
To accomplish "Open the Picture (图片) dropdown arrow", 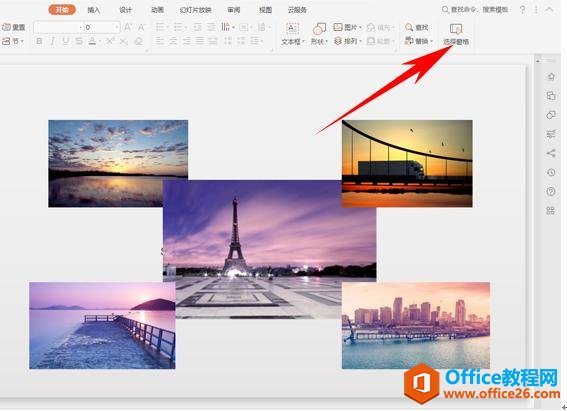I will [x=361, y=27].
